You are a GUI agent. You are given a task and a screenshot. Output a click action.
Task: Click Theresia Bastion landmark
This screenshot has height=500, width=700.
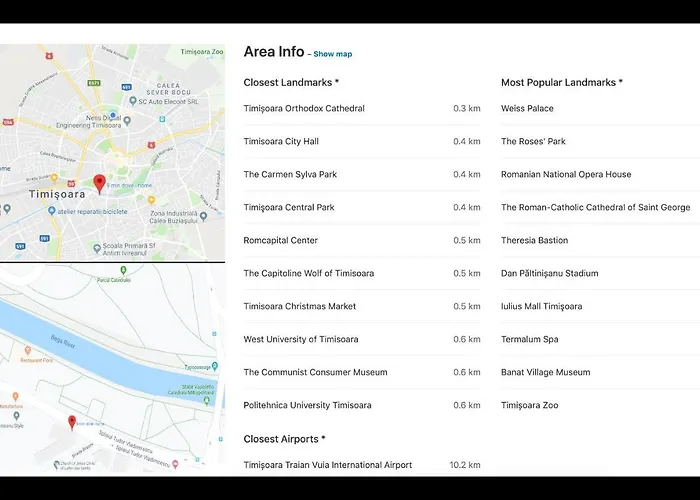pos(534,240)
